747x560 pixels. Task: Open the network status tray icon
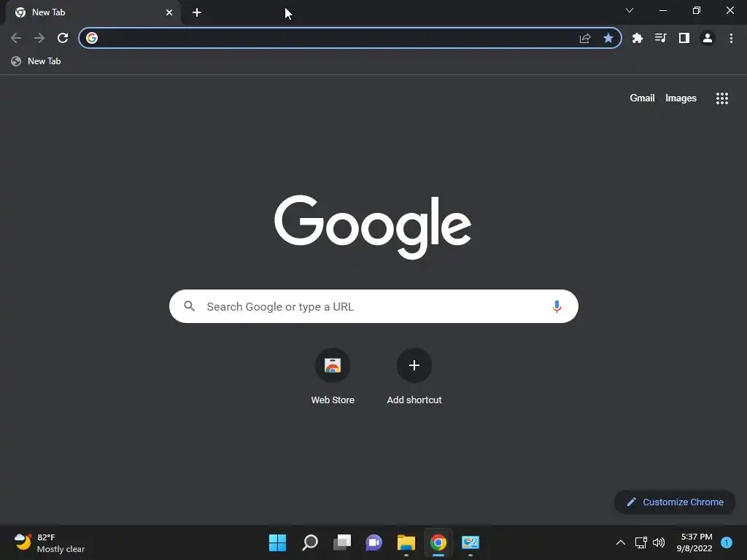pyautogui.click(x=640, y=542)
